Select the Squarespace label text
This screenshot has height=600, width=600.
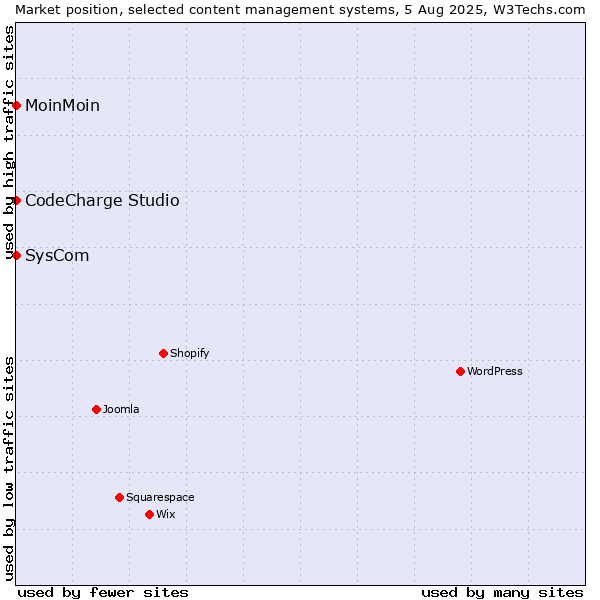[160, 497]
